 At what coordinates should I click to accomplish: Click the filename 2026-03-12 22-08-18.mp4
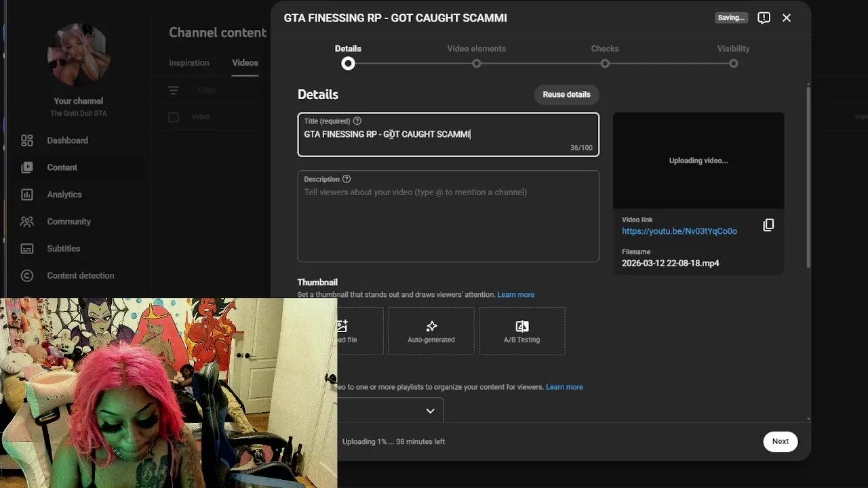point(671,263)
